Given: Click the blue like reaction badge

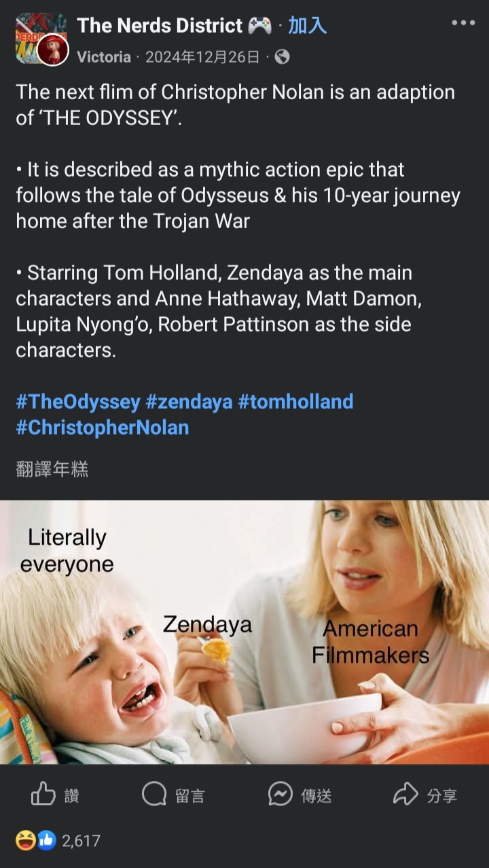Looking at the screenshot, I should point(46,840).
